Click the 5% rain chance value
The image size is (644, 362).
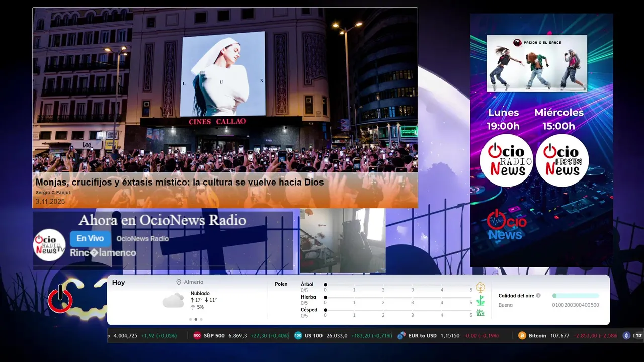point(200,307)
